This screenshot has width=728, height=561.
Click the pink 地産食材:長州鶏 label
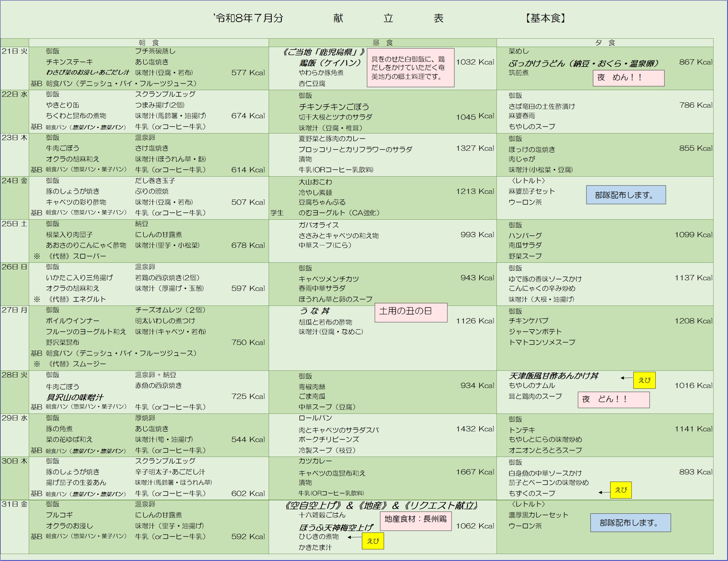coord(416,521)
